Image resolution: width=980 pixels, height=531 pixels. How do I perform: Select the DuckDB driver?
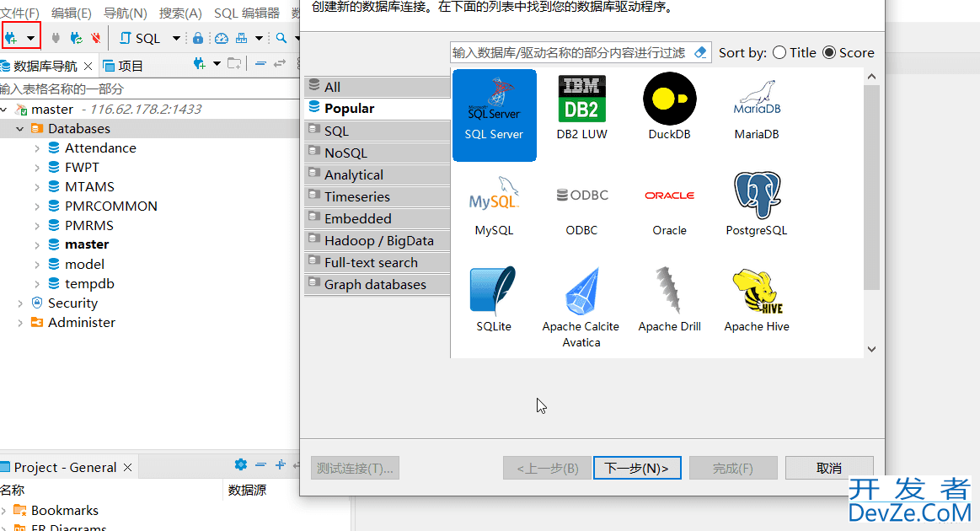point(669,108)
